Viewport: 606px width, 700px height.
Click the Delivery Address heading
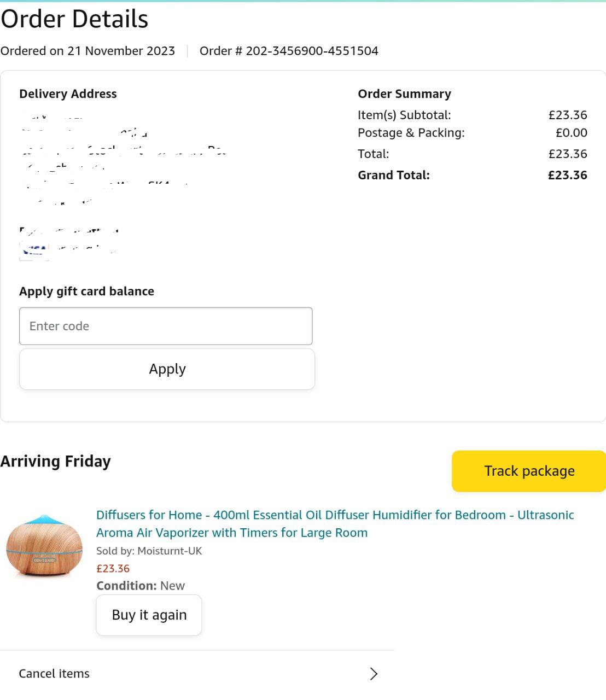68,94
